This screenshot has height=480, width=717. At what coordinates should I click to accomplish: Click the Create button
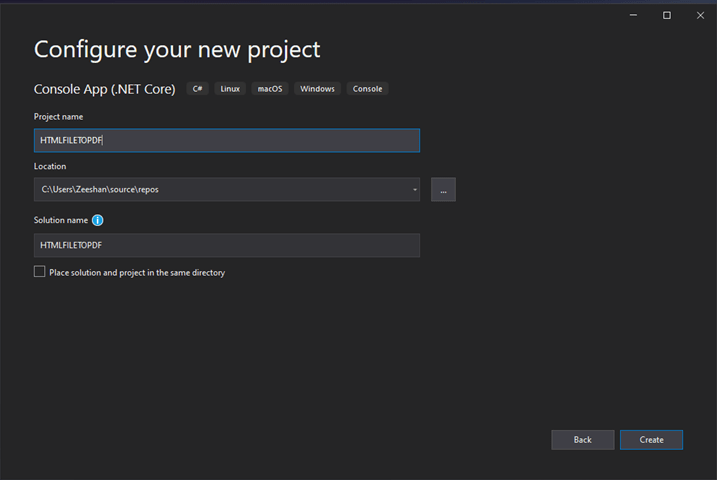point(651,440)
